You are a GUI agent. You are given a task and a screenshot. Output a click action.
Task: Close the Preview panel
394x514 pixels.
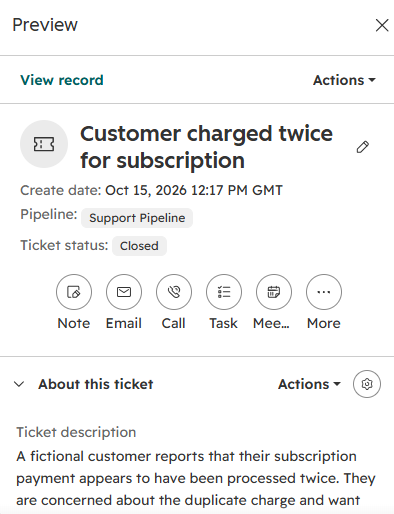pyautogui.click(x=382, y=25)
